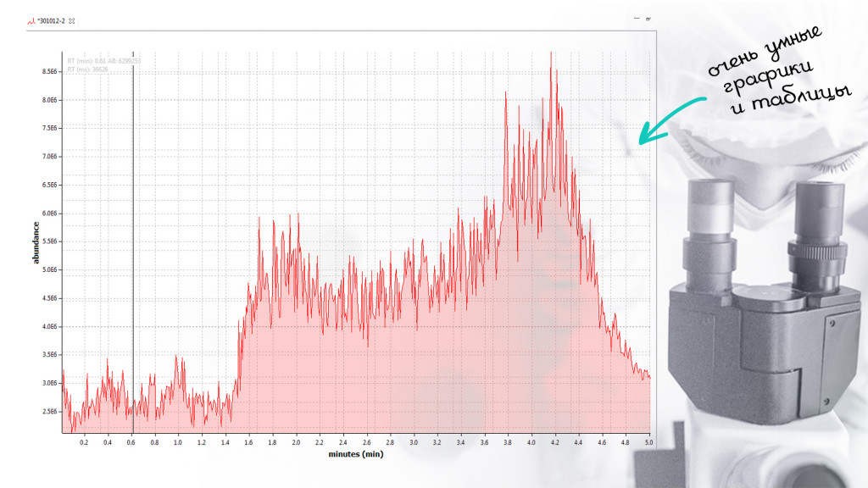This screenshot has height=488, width=868.
Task: Minimize the chromatogram editor view
Action: (636, 18)
